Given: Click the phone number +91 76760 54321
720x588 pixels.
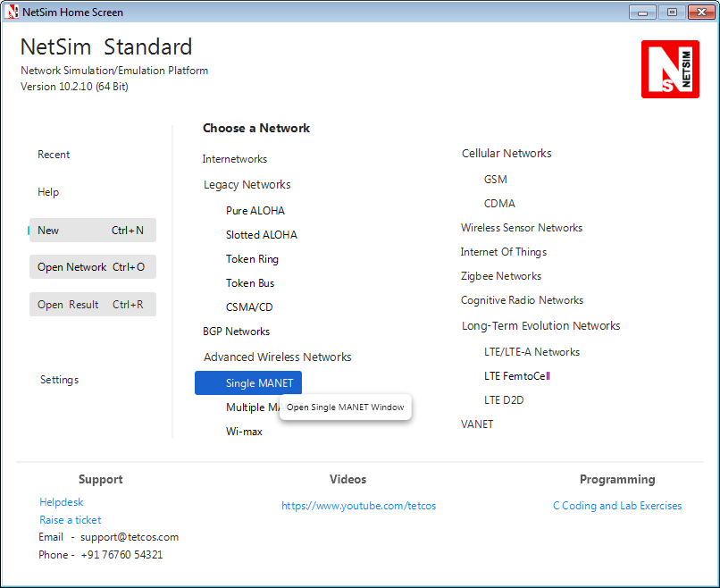Looking at the screenshot, I should pos(121,555).
